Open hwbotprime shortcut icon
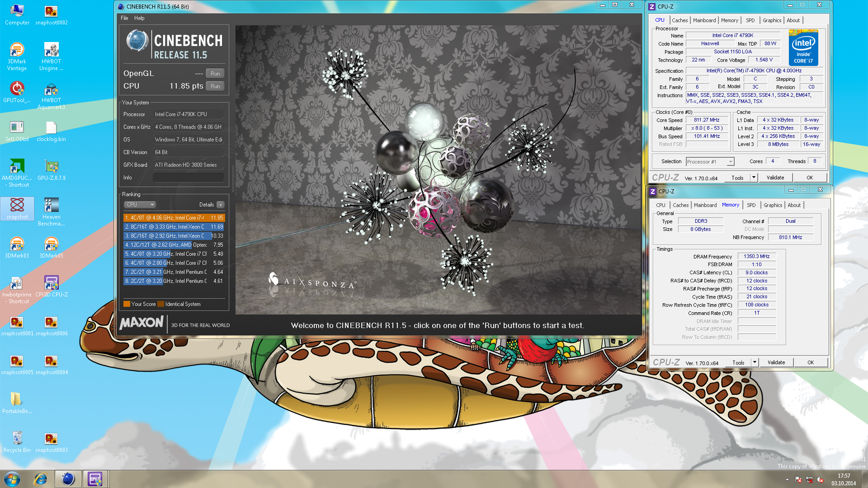The width and height of the screenshot is (868, 488). 17,290
